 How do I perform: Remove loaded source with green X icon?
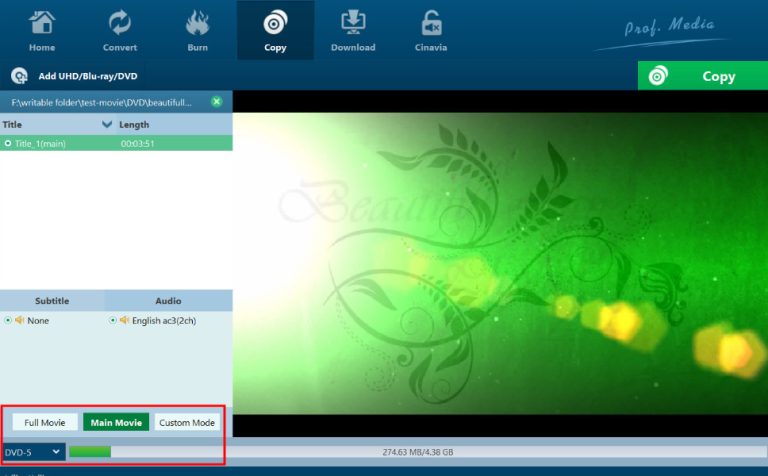pyautogui.click(x=216, y=102)
